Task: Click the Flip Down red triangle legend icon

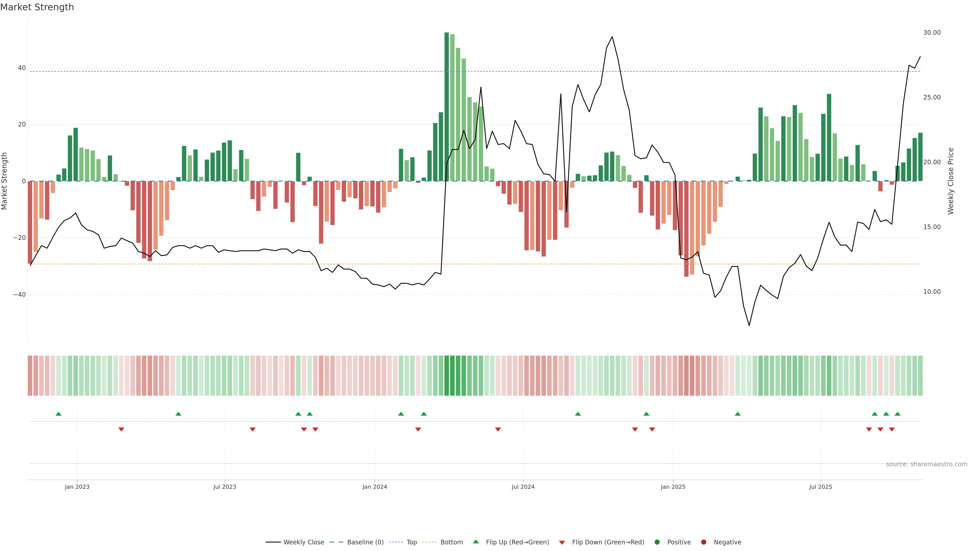Action: click(x=562, y=543)
